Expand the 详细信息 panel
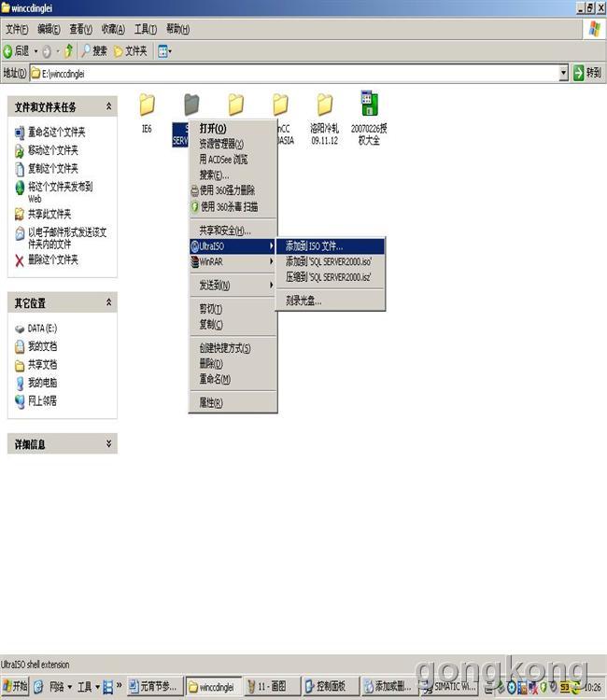607x700 pixels. (x=108, y=444)
